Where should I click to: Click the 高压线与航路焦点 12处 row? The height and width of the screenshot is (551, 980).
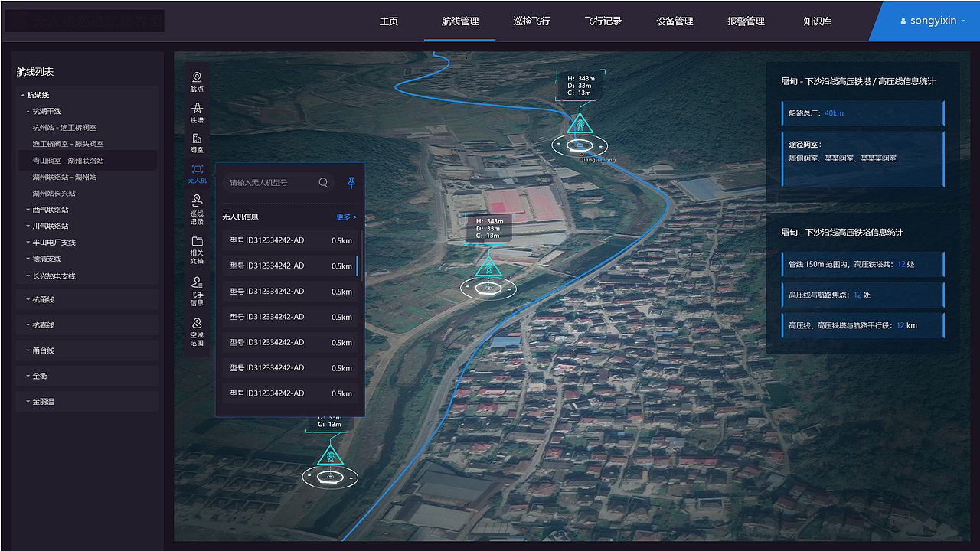click(863, 295)
